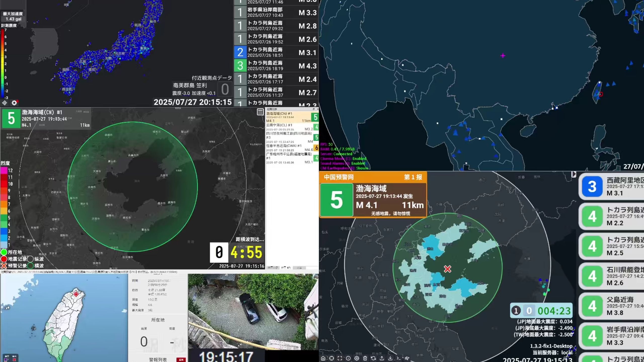Open トカラ列島近海 M2.8 09:32 entry
644x362 pixels.
276,26
